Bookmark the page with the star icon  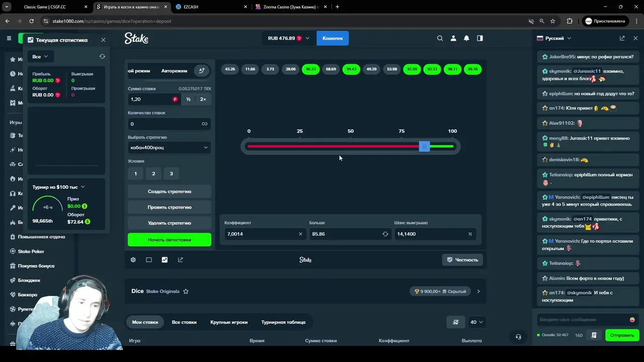[553, 21]
